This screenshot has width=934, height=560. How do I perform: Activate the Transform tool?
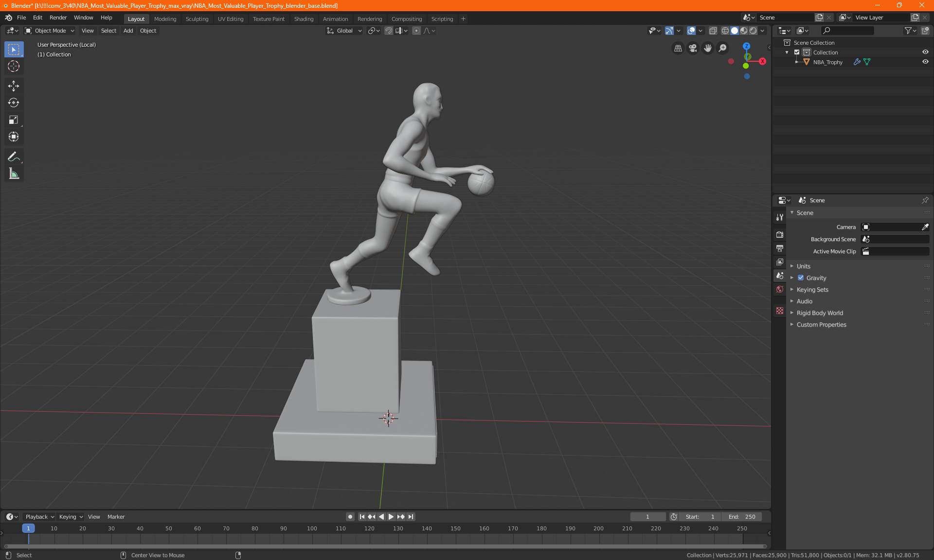click(x=14, y=137)
